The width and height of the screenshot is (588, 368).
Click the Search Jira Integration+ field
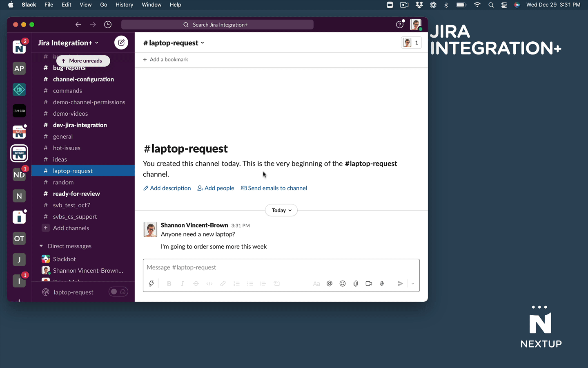pos(217,25)
